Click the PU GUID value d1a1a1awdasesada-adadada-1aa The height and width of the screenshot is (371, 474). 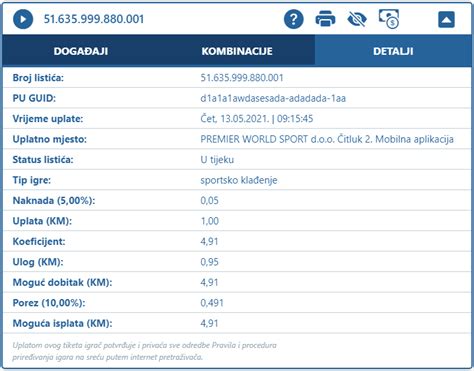273,98
